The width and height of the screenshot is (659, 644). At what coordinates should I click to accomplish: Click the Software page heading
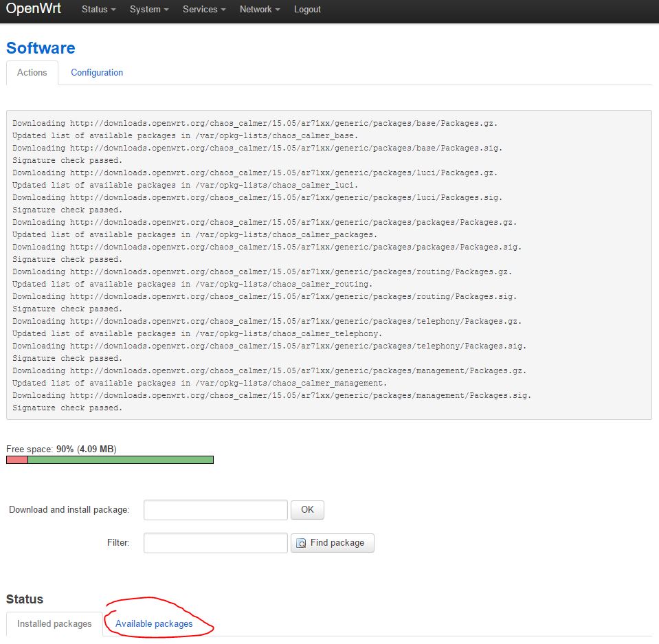point(41,48)
